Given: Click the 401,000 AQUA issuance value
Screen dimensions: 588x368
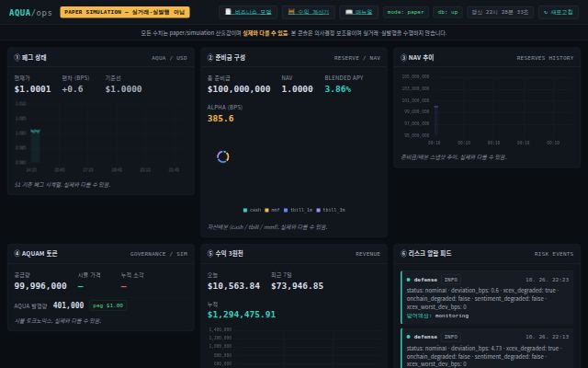Looking at the screenshot, I should coord(68,305).
